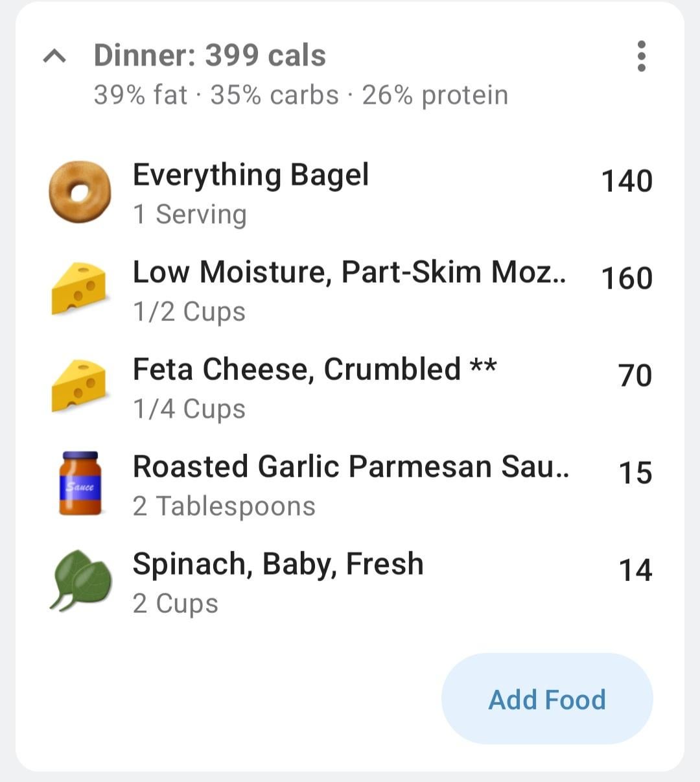The width and height of the screenshot is (700, 782).
Task: Tap the 2 Tablespoons serving size text
Action: coord(224,506)
